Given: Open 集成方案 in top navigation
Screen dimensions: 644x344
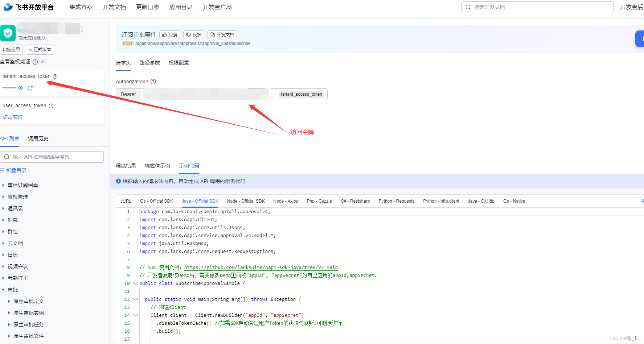Looking at the screenshot, I should point(81,7).
